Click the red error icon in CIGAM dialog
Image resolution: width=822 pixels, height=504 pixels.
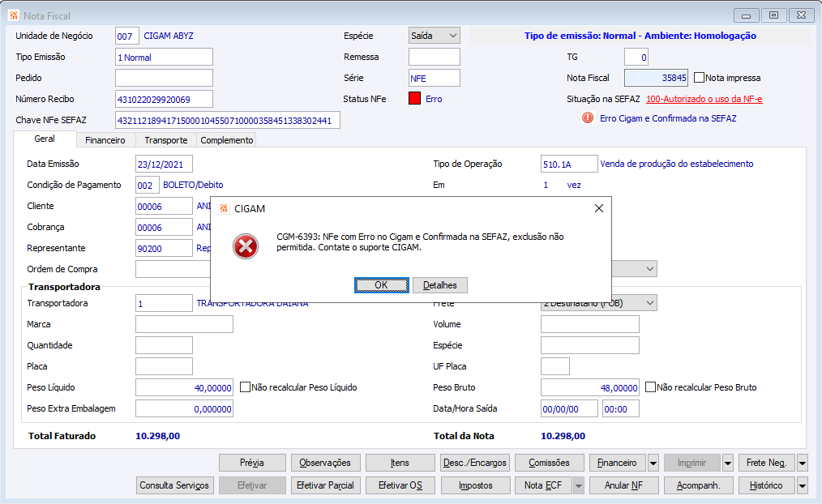tap(246, 246)
